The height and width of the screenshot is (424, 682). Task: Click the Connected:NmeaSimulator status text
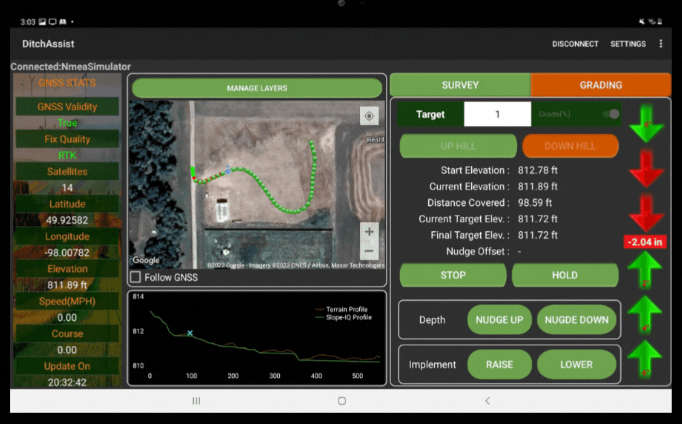tap(70, 67)
